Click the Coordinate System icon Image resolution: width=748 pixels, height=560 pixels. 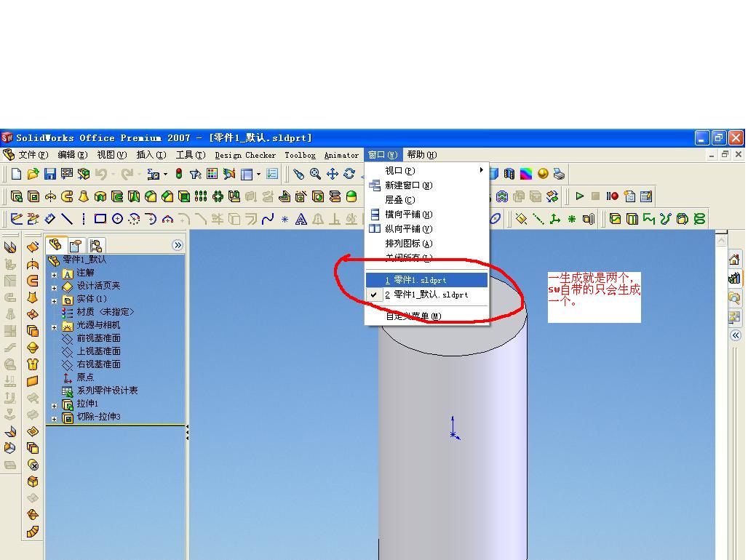click(x=554, y=219)
